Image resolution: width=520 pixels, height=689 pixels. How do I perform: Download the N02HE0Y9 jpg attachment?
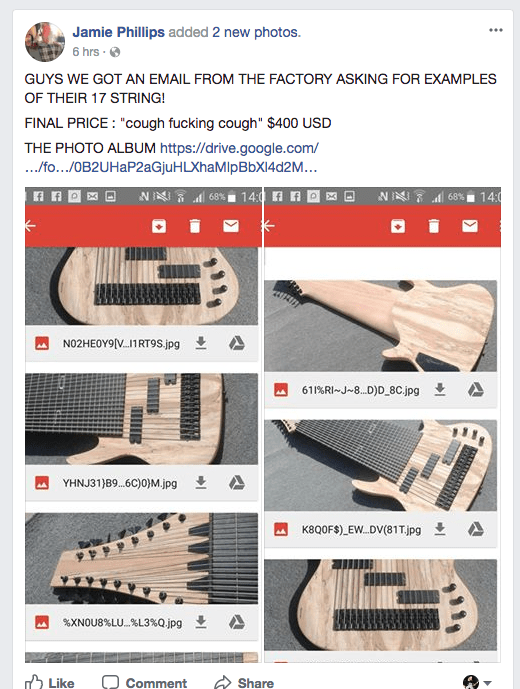[x=201, y=343]
